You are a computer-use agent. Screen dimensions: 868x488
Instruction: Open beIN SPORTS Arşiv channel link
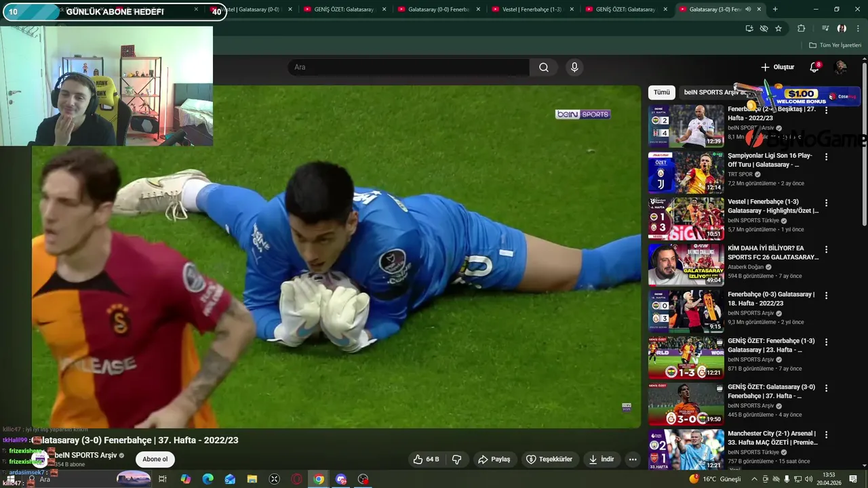pos(86,455)
